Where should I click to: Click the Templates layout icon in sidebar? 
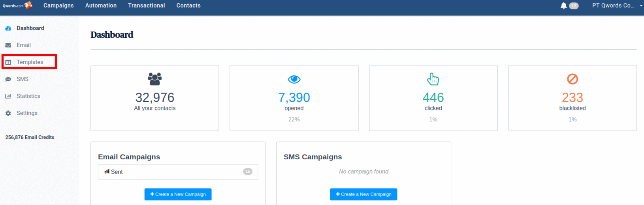tap(8, 62)
